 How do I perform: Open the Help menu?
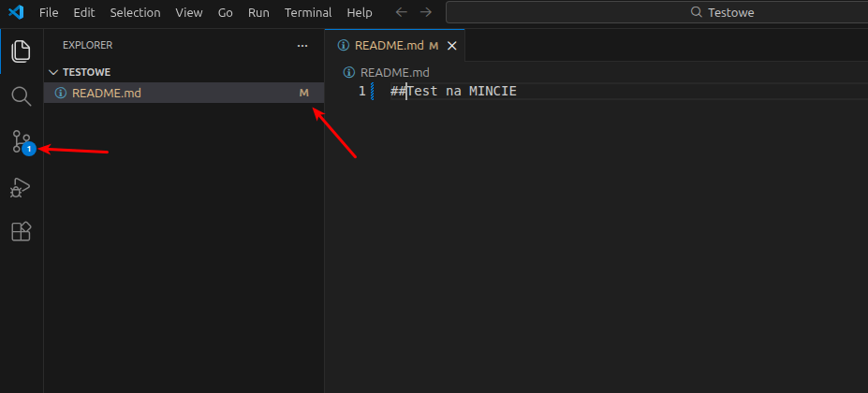tap(360, 12)
